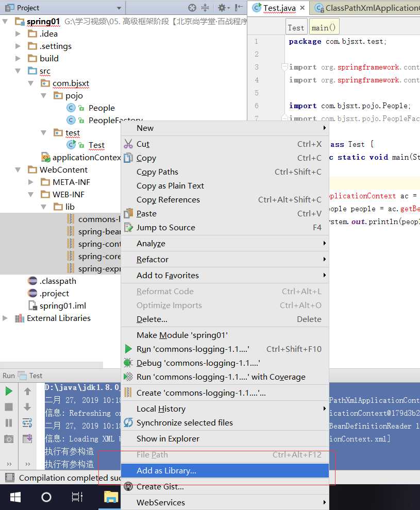420x510 pixels.
Task: Expand the build folder
Action: [18, 58]
